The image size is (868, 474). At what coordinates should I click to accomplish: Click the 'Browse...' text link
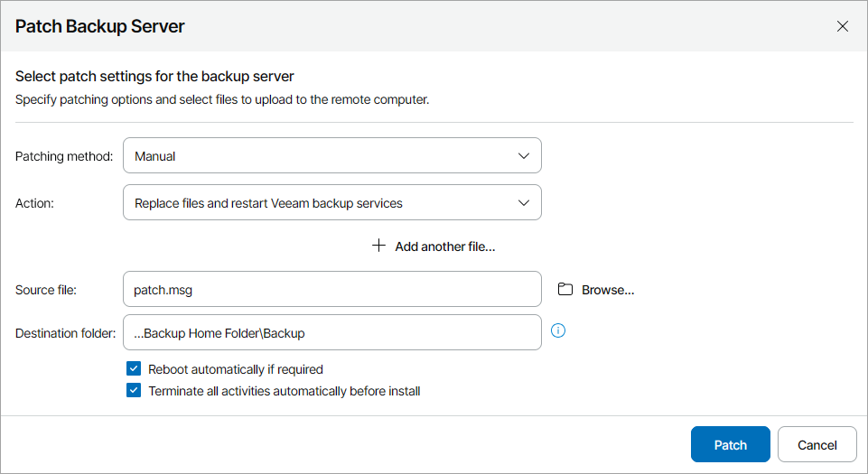(x=608, y=290)
